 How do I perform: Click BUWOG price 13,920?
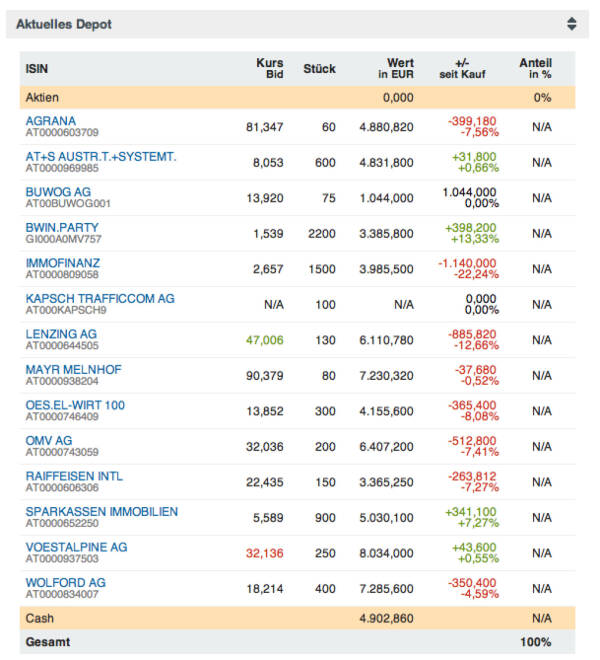[x=264, y=198]
